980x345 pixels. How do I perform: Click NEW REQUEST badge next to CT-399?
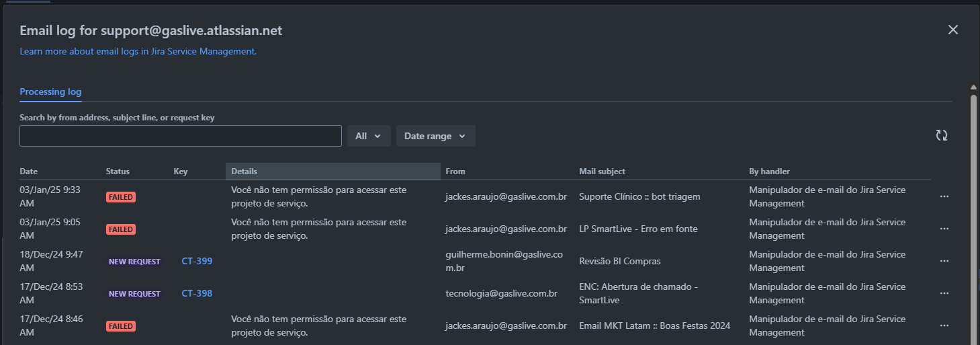click(x=134, y=262)
